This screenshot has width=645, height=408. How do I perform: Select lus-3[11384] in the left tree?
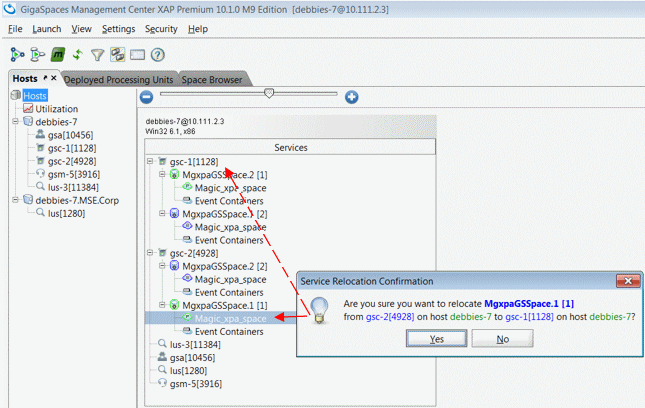click(73, 188)
